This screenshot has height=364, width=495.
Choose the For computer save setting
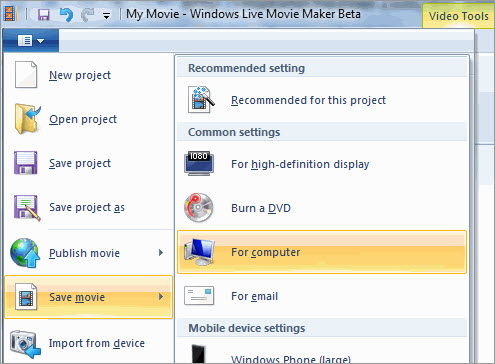[x=322, y=252]
